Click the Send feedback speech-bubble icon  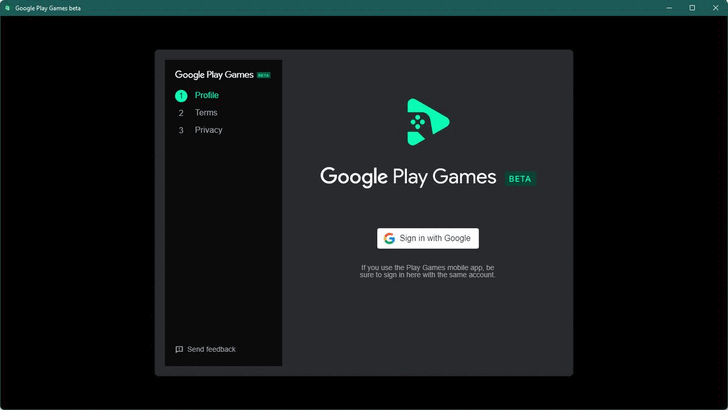pyautogui.click(x=179, y=349)
